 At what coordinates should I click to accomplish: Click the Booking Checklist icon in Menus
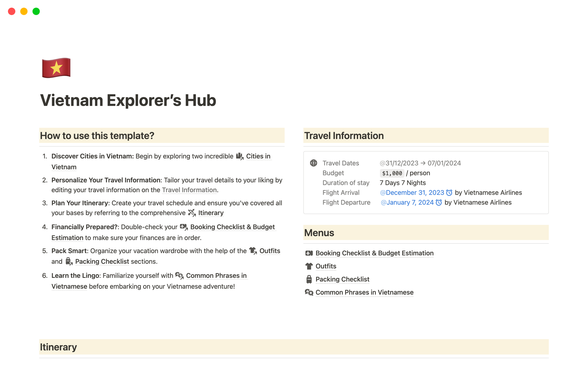coord(309,253)
